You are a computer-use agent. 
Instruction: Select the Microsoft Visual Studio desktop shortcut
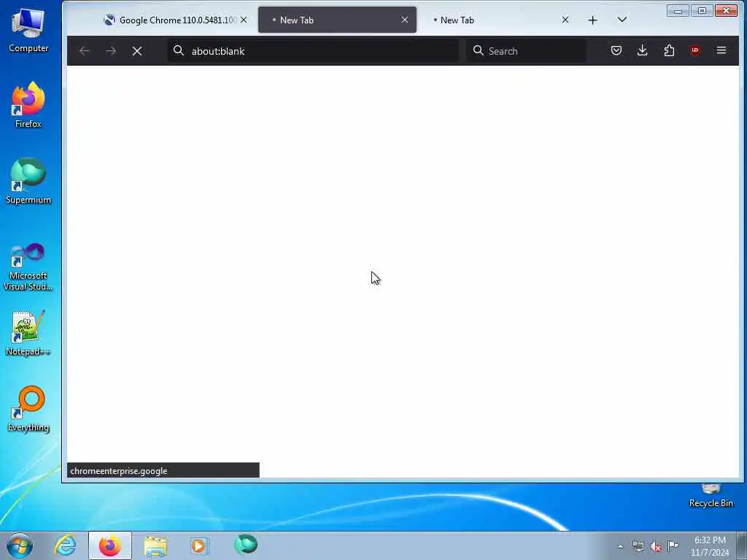(x=28, y=267)
